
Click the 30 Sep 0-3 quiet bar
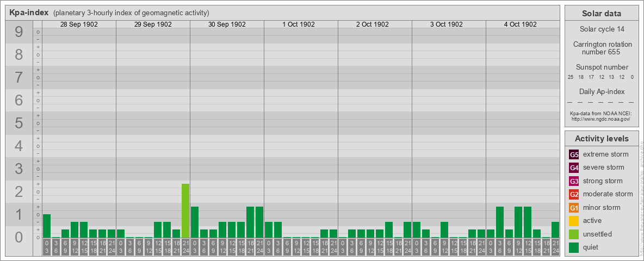(x=195, y=222)
